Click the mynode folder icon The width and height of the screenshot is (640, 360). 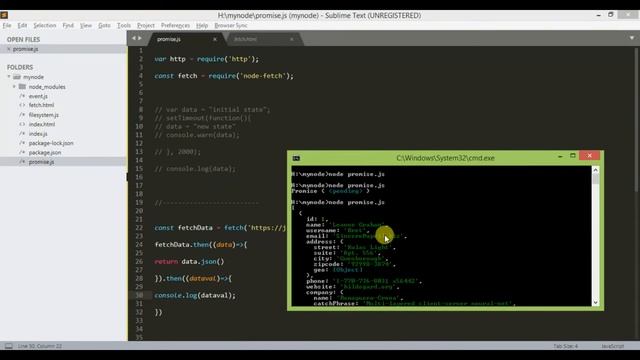tap(17, 77)
